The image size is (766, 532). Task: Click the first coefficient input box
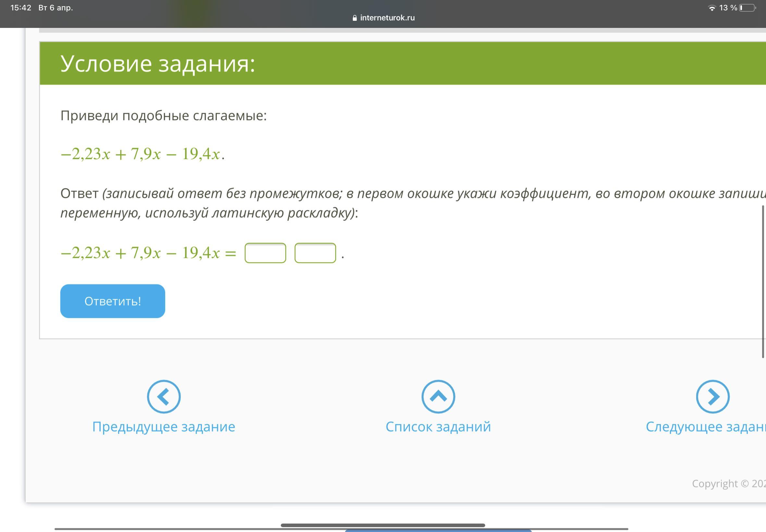(265, 253)
